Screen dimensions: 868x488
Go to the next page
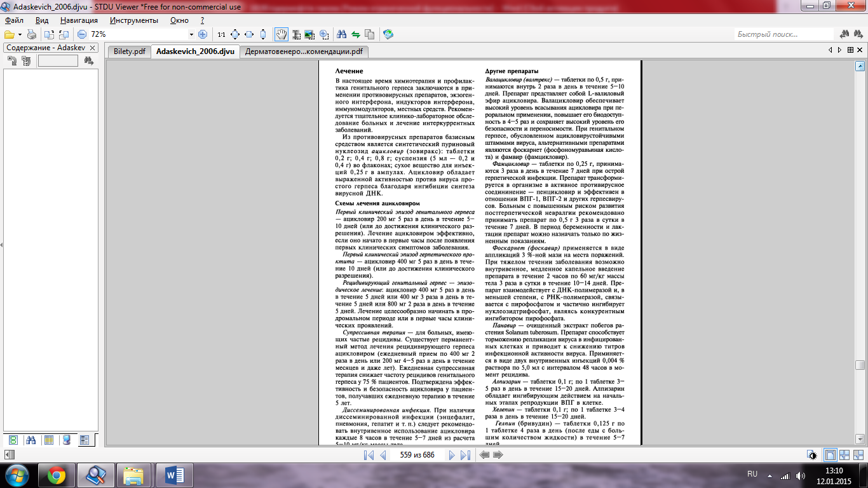[452, 455]
